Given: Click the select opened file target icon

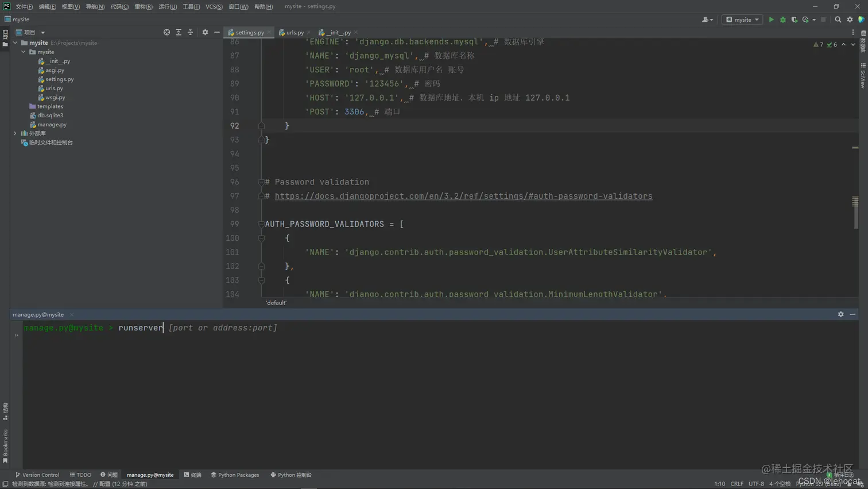Looking at the screenshot, I should pyautogui.click(x=166, y=32).
